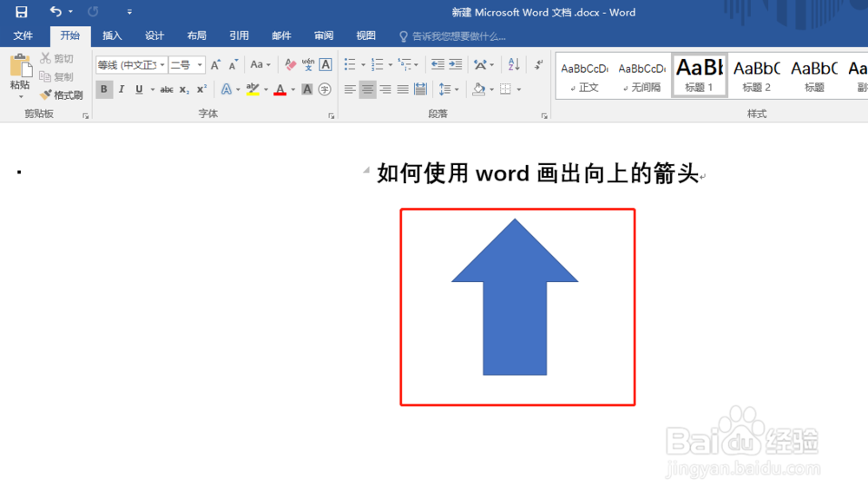Viewport: 868px width, 498px height.
Task: Apply the red font color
Action: point(280,89)
